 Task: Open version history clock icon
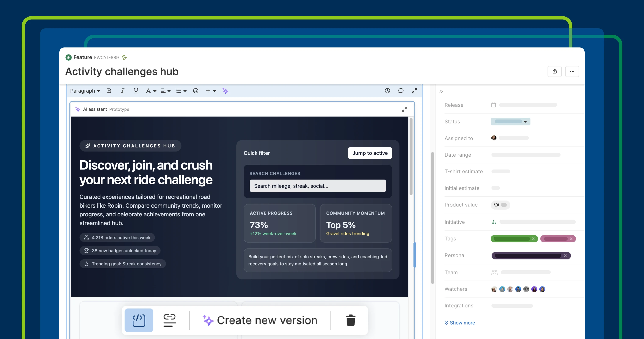point(387,91)
